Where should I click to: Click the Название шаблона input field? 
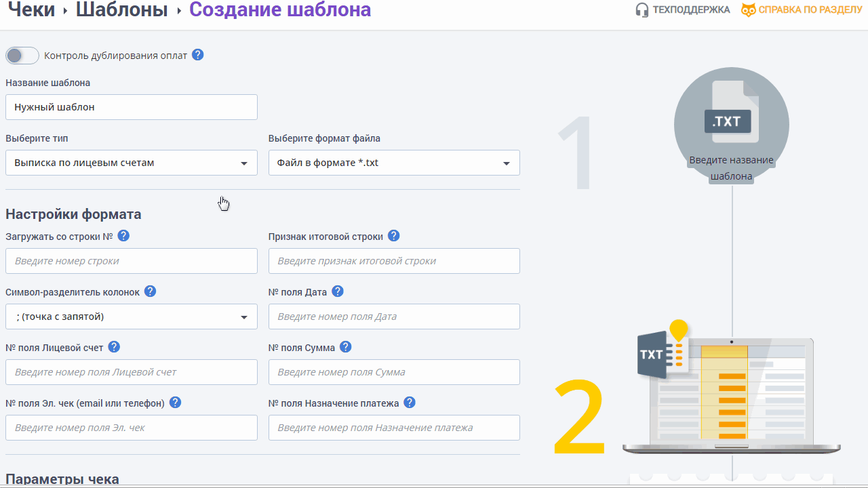(131, 107)
